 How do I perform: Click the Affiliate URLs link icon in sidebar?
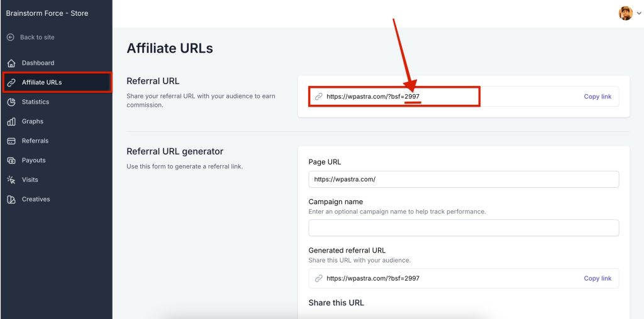click(x=11, y=82)
